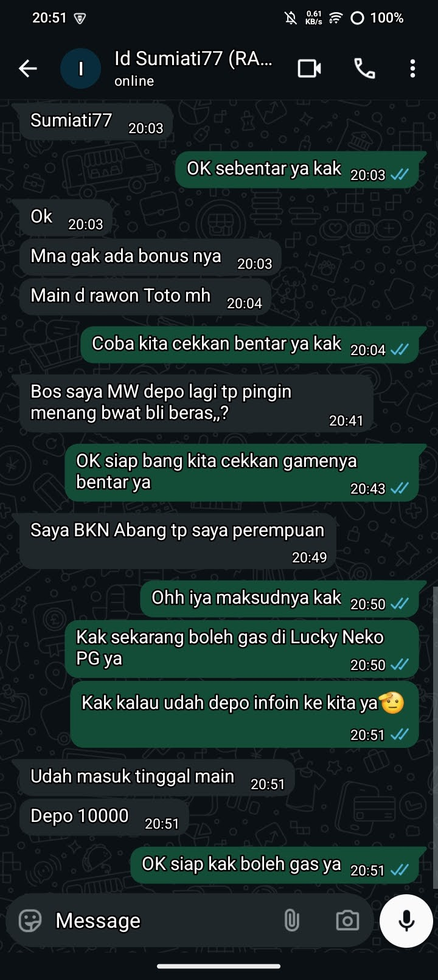Open the three-dot more options menu

click(412, 69)
